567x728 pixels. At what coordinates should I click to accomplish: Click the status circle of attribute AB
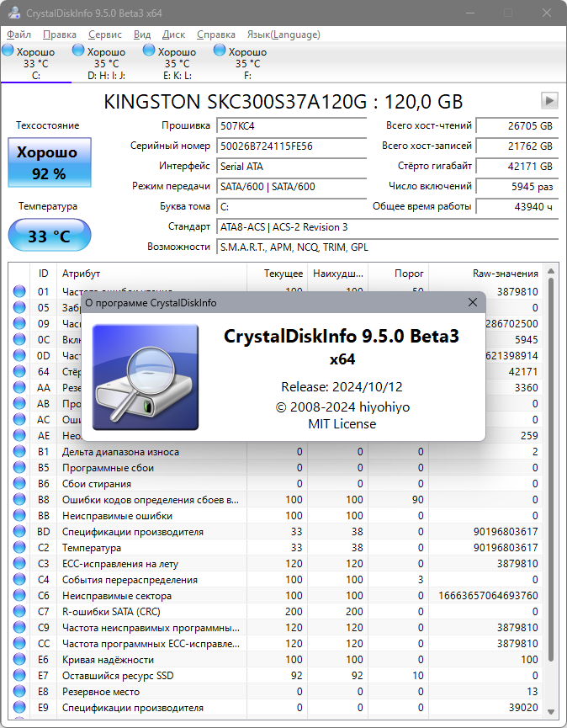click(x=19, y=403)
